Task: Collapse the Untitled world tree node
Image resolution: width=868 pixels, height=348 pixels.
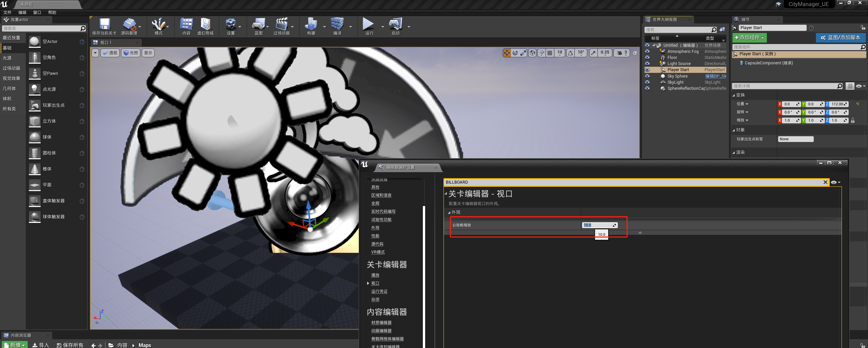Action: click(x=653, y=45)
